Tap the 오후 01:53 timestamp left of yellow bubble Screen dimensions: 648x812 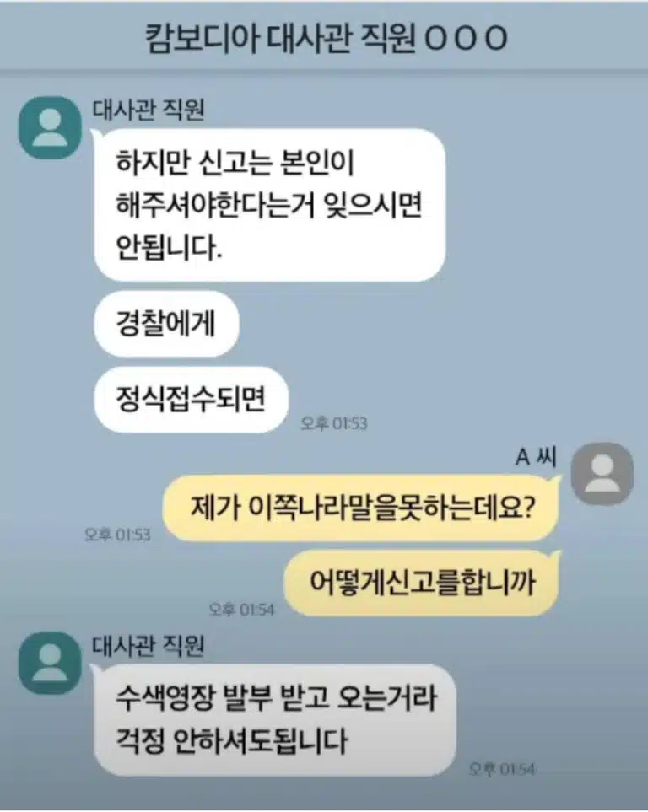[117, 534]
